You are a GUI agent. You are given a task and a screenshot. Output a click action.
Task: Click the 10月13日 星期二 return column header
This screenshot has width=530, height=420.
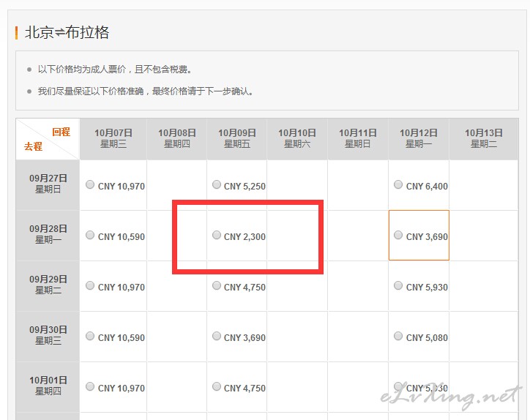click(483, 138)
